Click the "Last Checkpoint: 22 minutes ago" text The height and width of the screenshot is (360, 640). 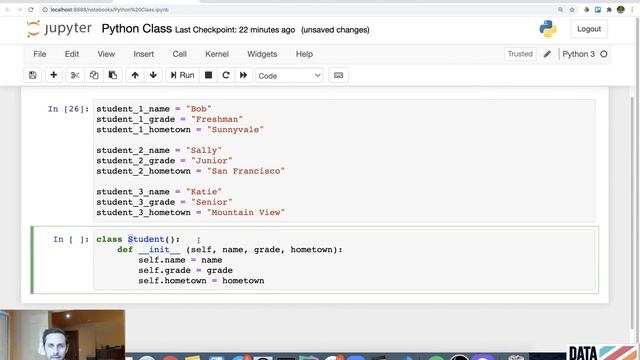[235, 30]
